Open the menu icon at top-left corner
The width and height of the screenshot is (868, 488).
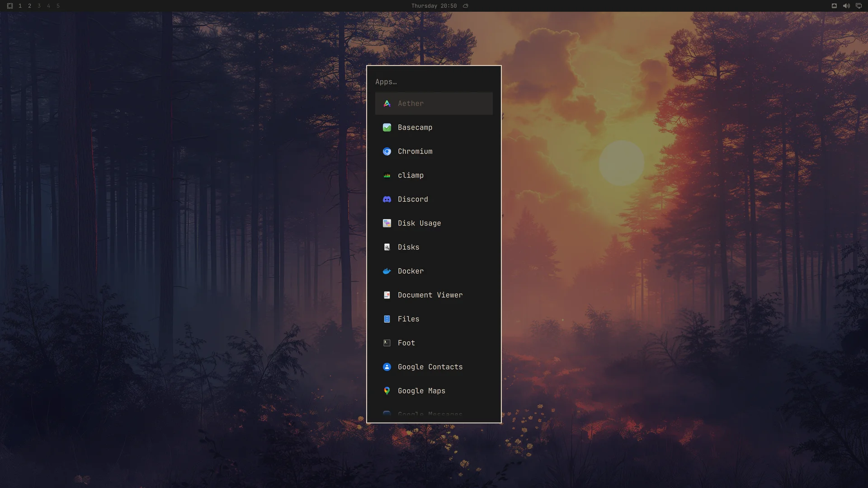[10, 6]
